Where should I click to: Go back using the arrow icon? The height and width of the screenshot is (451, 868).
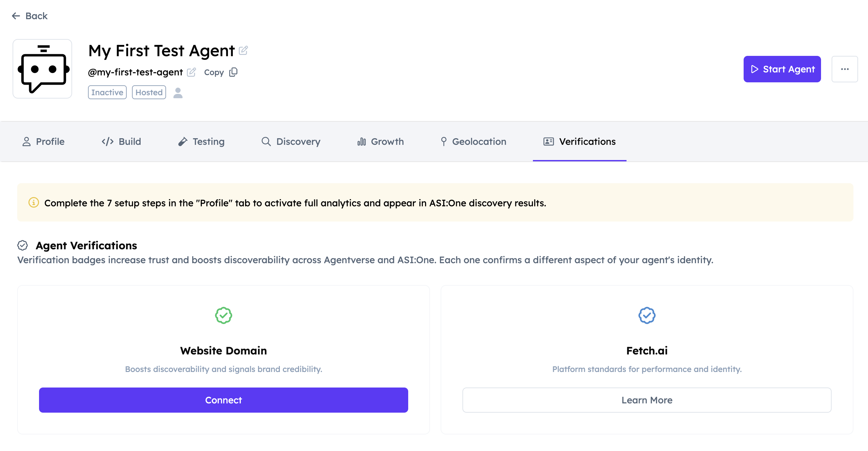point(16,16)
